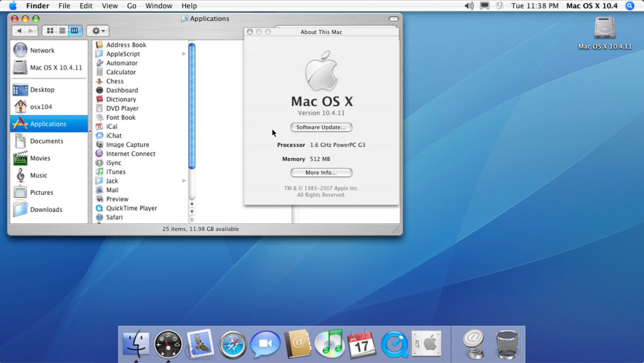Screen dimensions: 644x363
Task: Launch Dashboard from the Dock
Action: 168,343
